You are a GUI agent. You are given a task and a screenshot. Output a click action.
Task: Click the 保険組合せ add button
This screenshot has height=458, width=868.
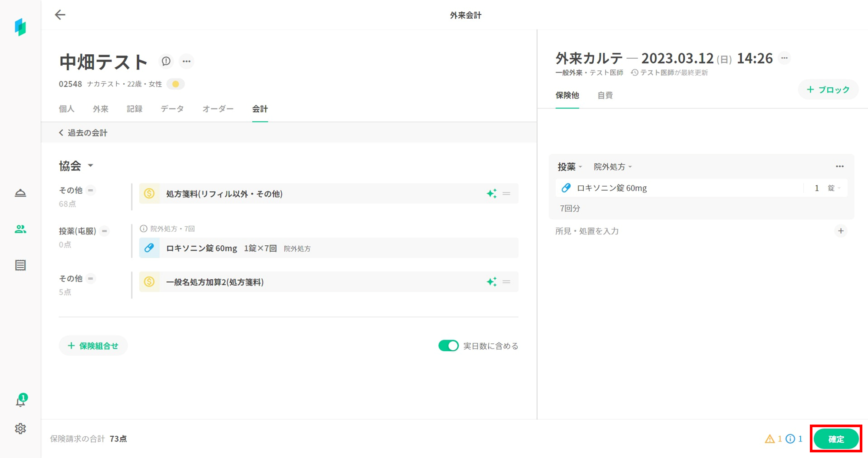pos(93,346)
